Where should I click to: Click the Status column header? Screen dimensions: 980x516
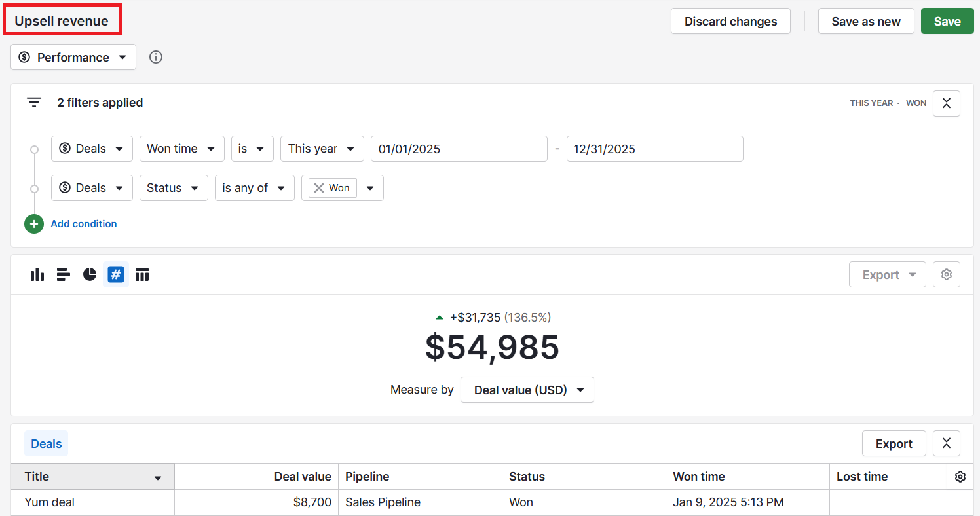point(584,477)
